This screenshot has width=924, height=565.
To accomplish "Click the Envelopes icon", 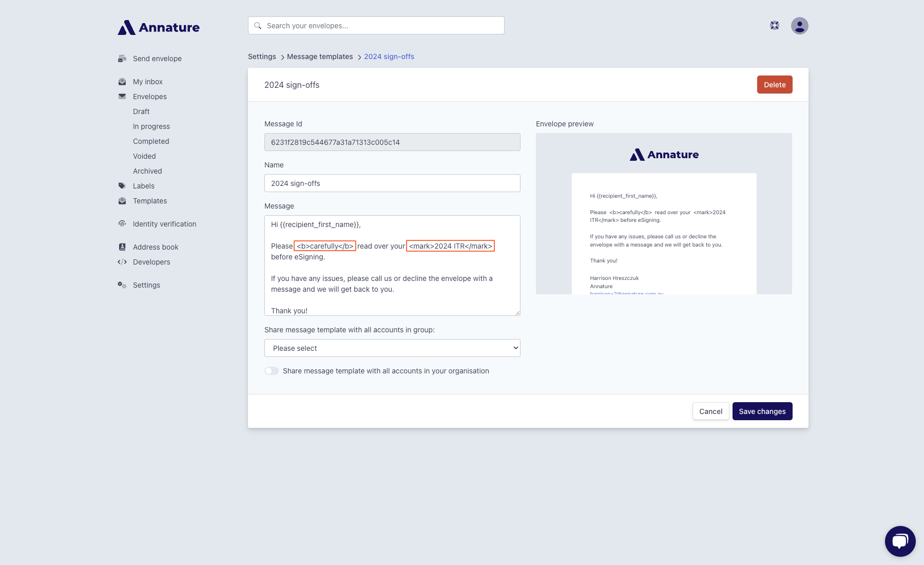I will (122, 96).
